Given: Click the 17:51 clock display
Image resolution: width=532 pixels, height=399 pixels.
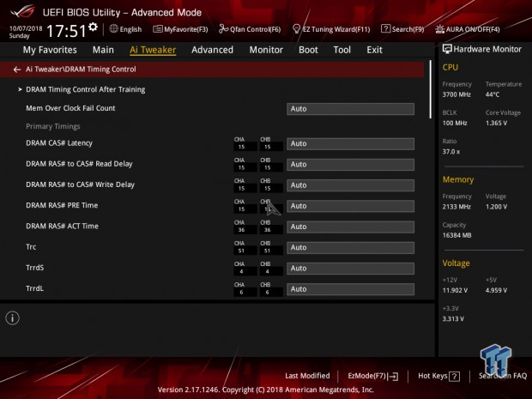Looking at the screenshot, I should (x=67, y=31).
